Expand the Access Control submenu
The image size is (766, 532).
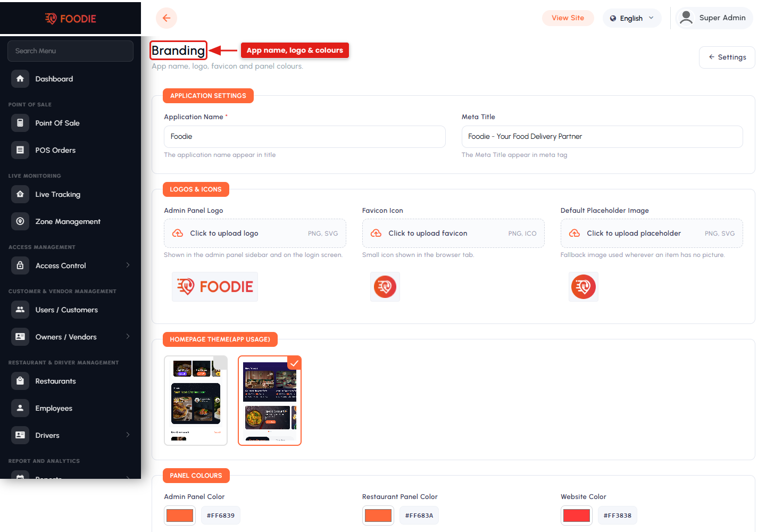pyautogui.click(x=128, y=265)
